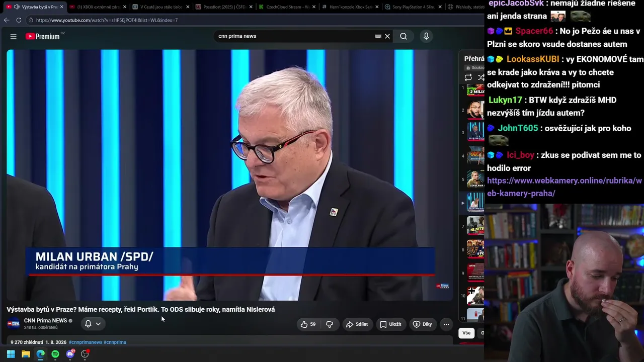
Task: Switch to the 'Sony PlayStation 4 Slim' tab
Action: coord(414,7)
